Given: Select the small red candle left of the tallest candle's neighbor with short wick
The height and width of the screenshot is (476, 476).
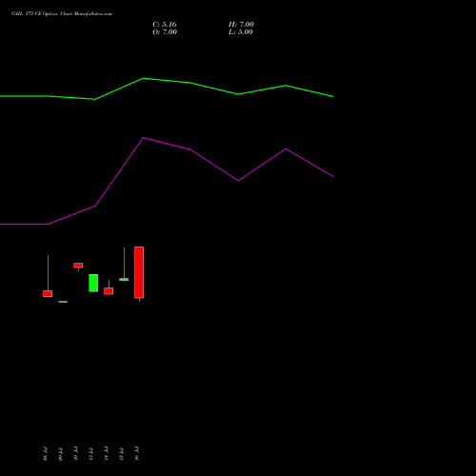Looking at the screenshot, I should pyautogui.click(x=109, y=291).
